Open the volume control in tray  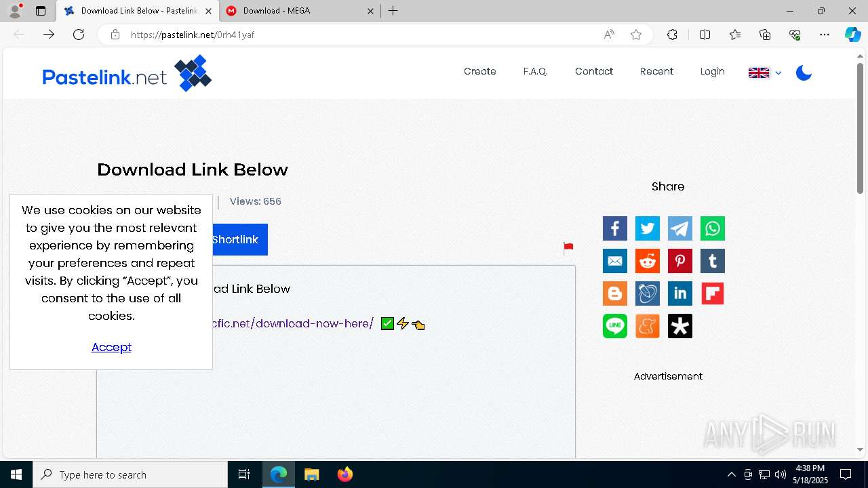click(x=780, y=474)
